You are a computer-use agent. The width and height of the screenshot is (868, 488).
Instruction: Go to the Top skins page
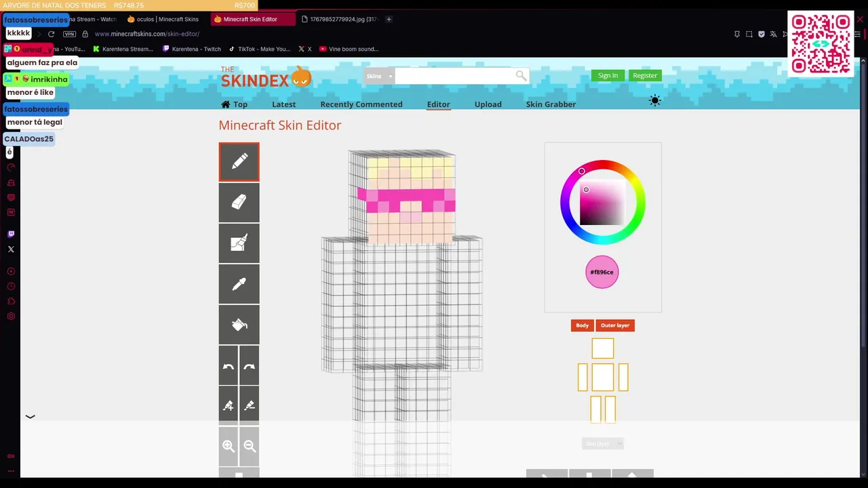click(x=234, y=104)
